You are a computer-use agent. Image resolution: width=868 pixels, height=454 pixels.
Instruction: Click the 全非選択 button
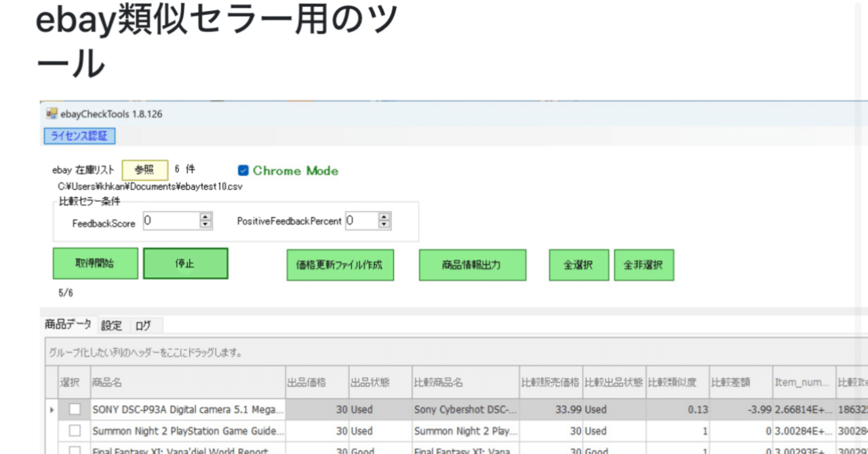[644, 265]
